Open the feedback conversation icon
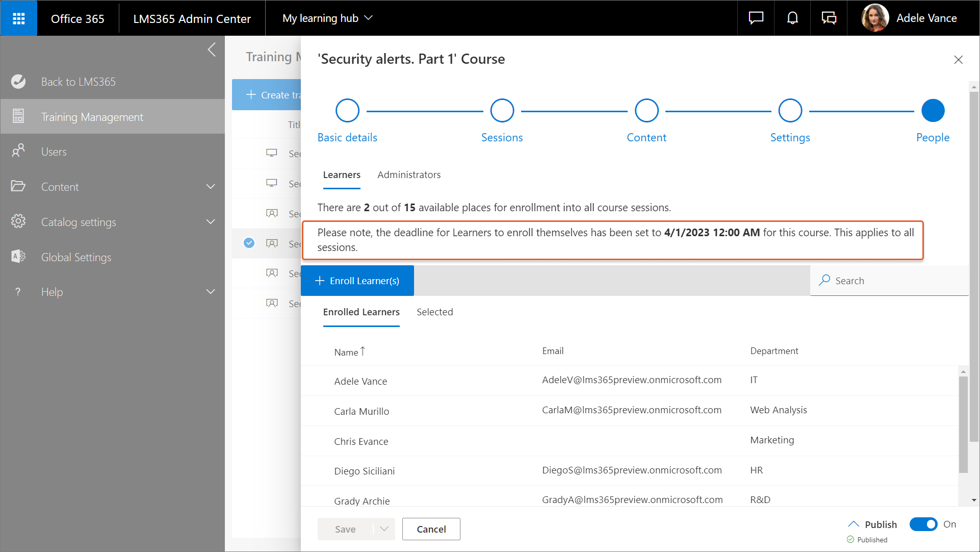The image size is (980, 552). 829,18
